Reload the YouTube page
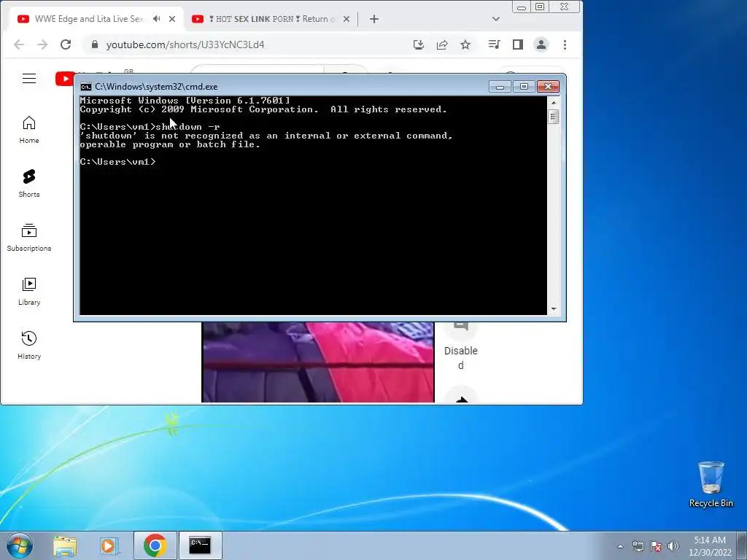The height and width of the screenshot is (560, 747). pos(66,44)
